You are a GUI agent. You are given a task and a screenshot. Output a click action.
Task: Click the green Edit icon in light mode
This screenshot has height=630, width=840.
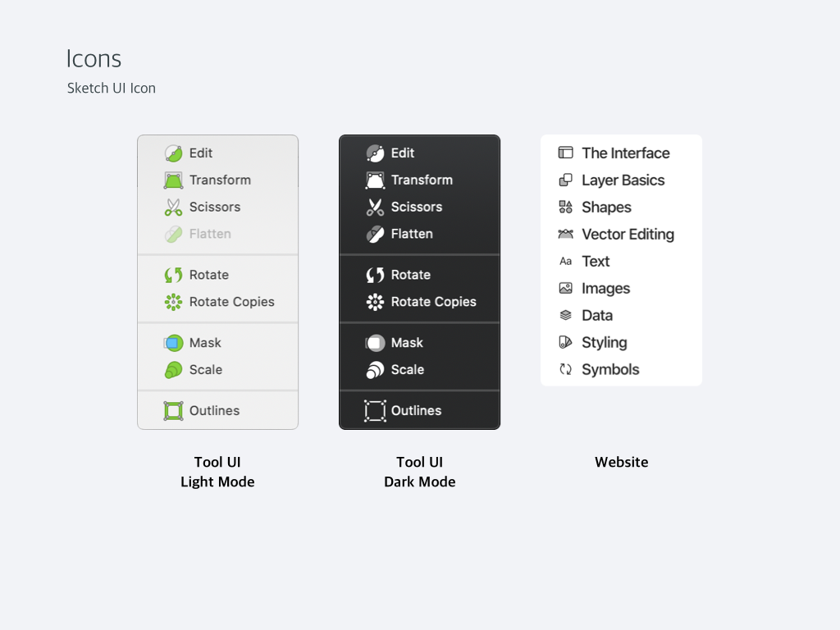[x=173, y=153]
